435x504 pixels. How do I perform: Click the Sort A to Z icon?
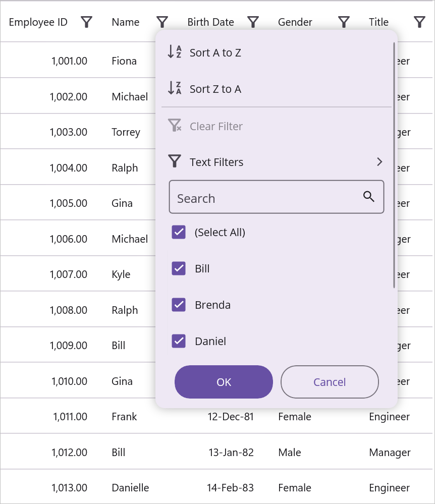(x=174, y=52)
